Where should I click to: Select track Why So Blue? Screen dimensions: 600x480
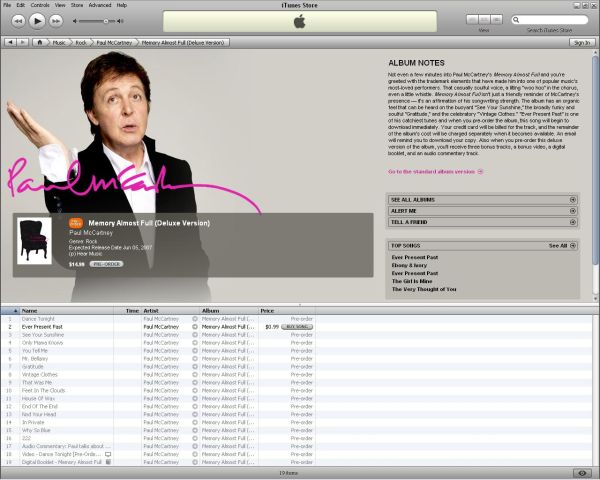click(36, 430)
